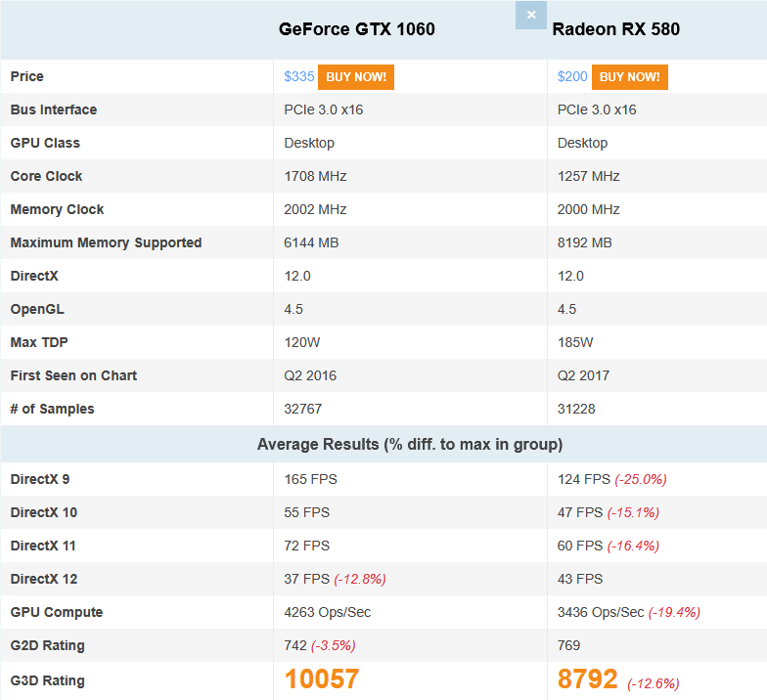Click the OpenGL row label
767x700 pixels.
[37, 309]
